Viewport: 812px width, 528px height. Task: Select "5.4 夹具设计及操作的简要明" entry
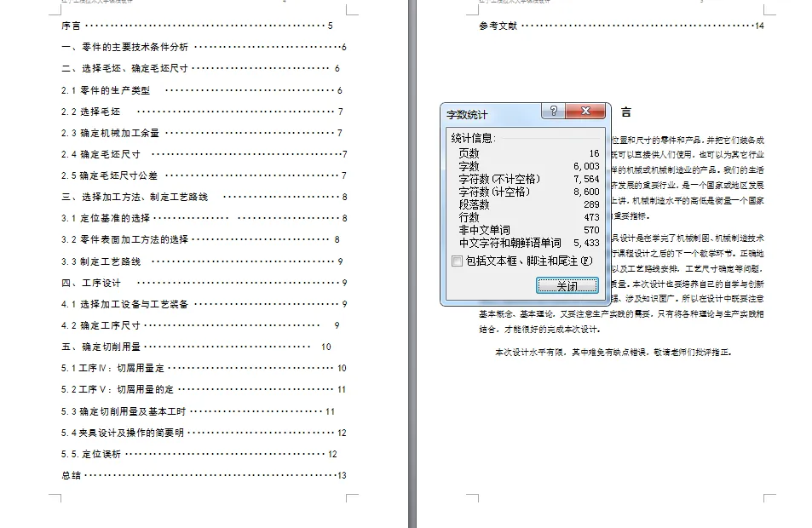click(119, 433)
